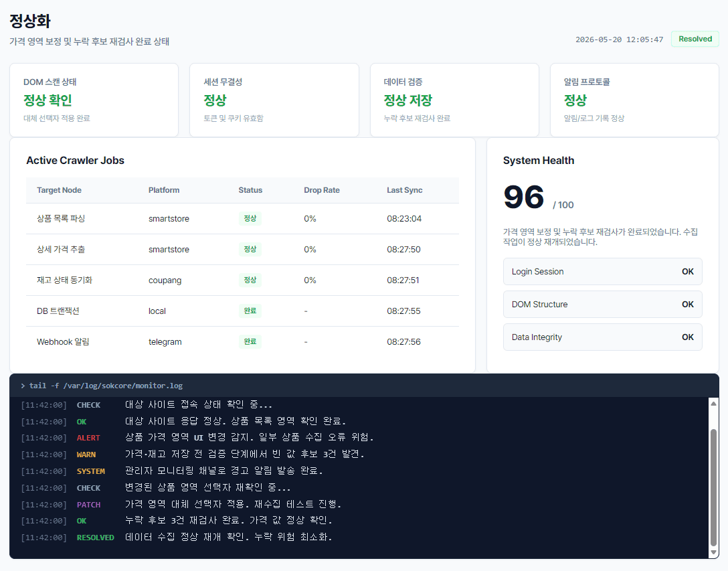
Task: Click 정상 badge in 재고 상태 동기화 row
Action: point(250,280)
